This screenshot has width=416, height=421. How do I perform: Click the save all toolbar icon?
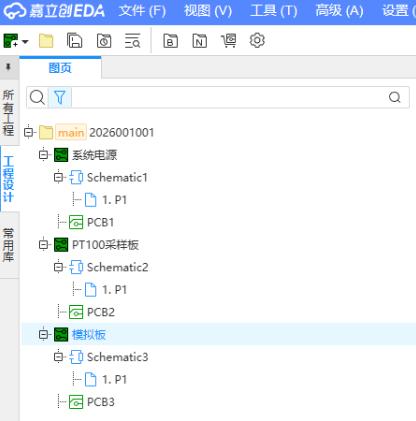(75, 41)
